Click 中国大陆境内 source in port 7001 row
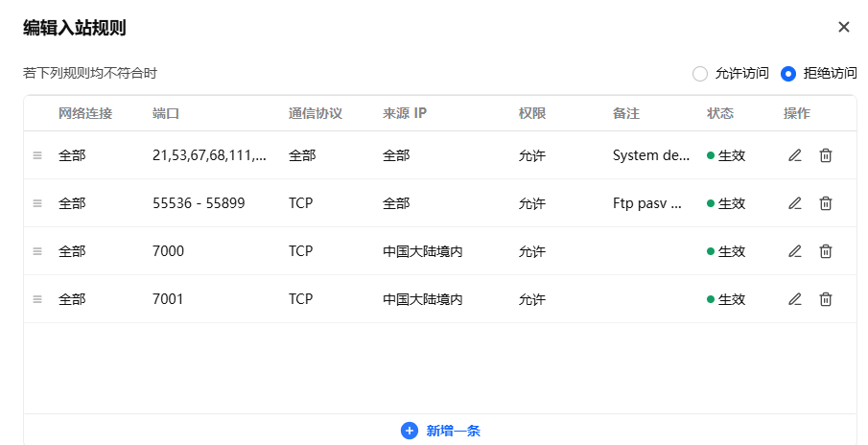The image size is (868, 445). point(422,299)
